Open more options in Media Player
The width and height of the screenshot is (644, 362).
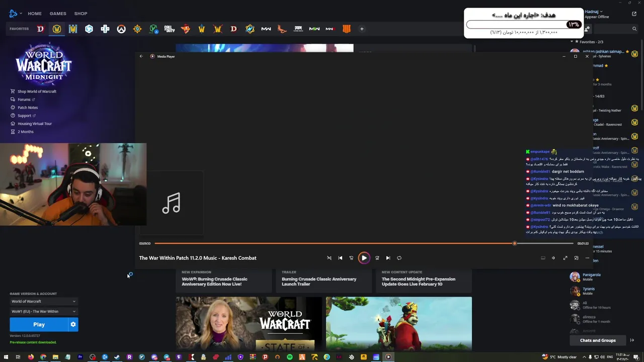click(587, 258)
